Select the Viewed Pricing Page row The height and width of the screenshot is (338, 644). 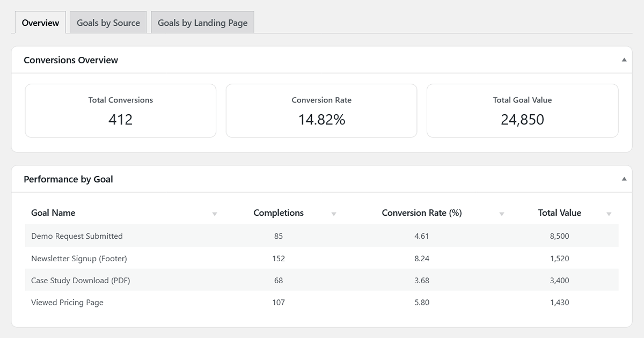pyautogui.click(x=322, y=302)
